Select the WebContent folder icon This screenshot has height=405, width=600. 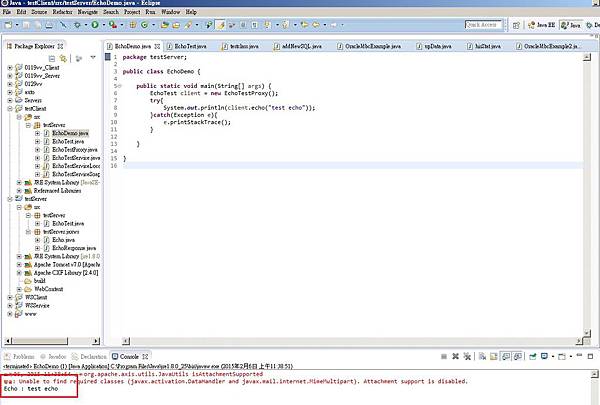pos(27,289)
